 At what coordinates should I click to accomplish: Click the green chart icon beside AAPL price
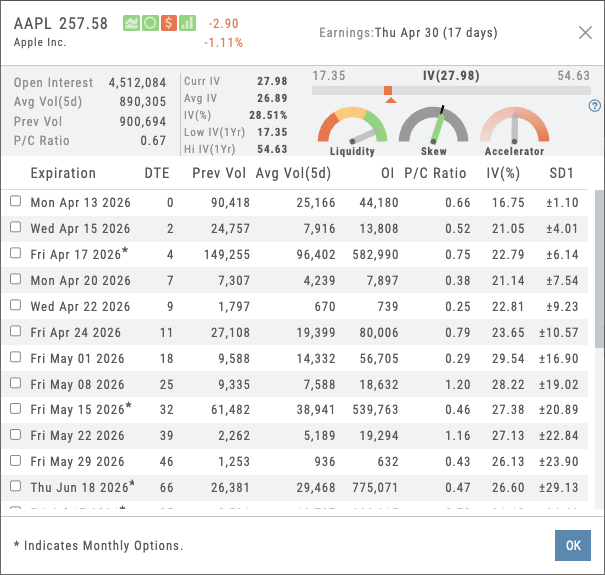[x=131, y=23]
